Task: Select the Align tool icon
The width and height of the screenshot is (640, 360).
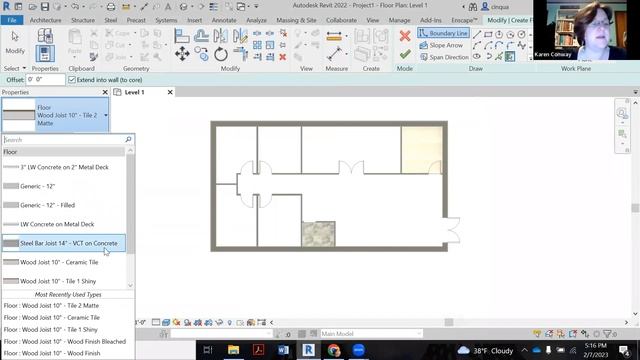Action: [182, 36]
